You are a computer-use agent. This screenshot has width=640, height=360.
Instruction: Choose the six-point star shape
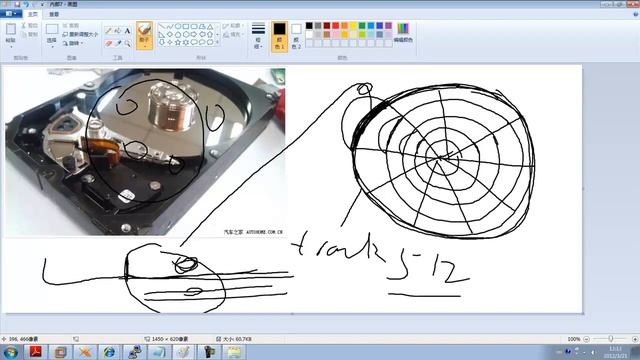click(186, 42)
